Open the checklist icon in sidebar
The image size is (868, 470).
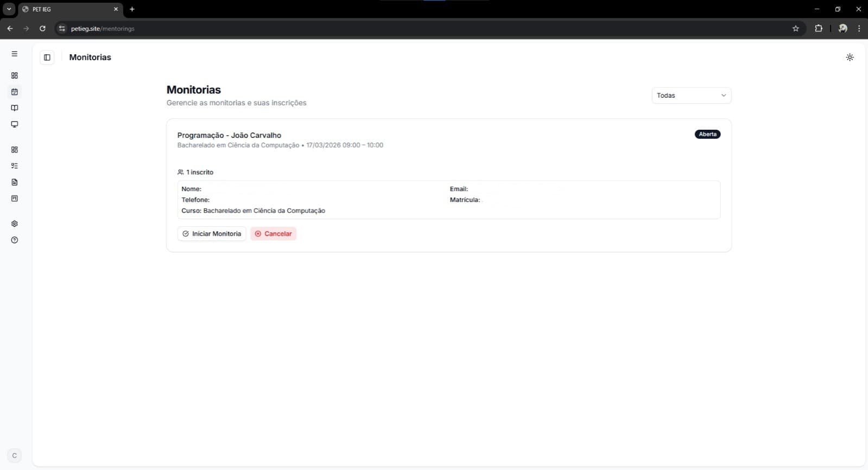pos(15,166)
